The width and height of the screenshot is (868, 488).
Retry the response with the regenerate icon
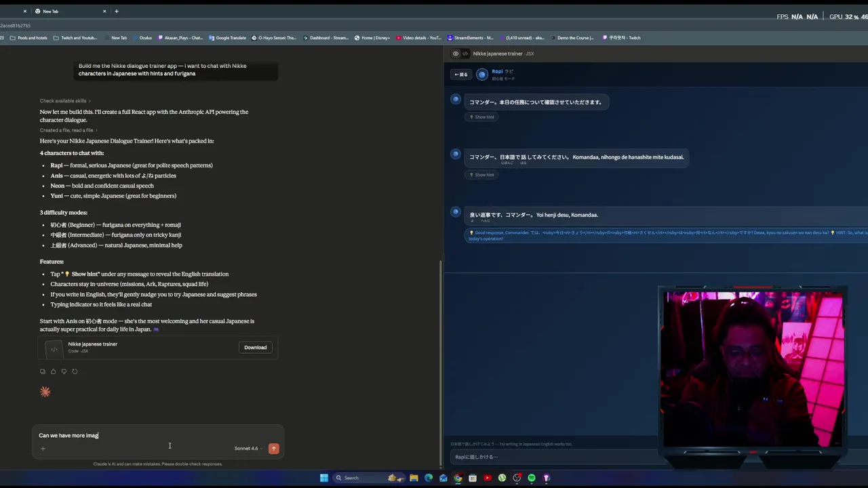tap(75, 371)
